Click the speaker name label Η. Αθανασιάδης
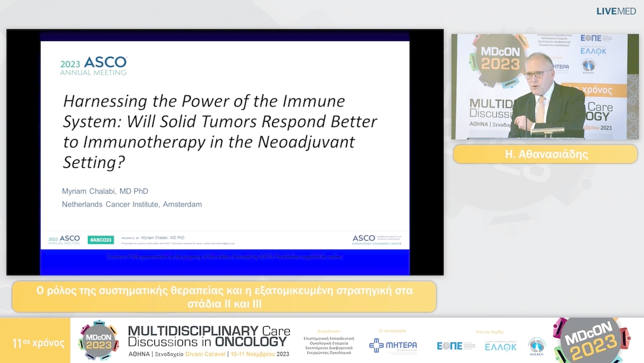Viewport: 644px width, 363px height. coord(546,154)
